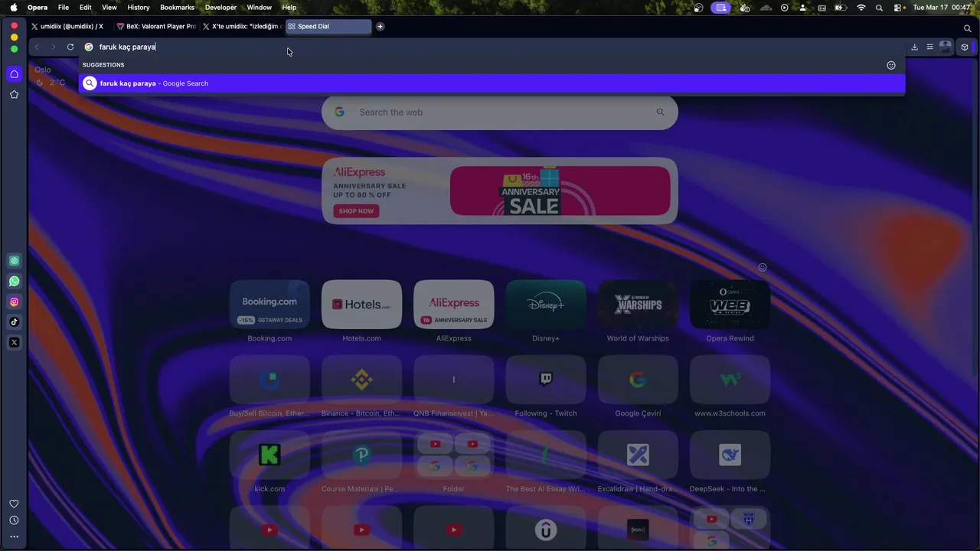Open the kick.com speed dial tile
Image resolution: width=980 pixels, height=551 pixels.
pos(269,455)
